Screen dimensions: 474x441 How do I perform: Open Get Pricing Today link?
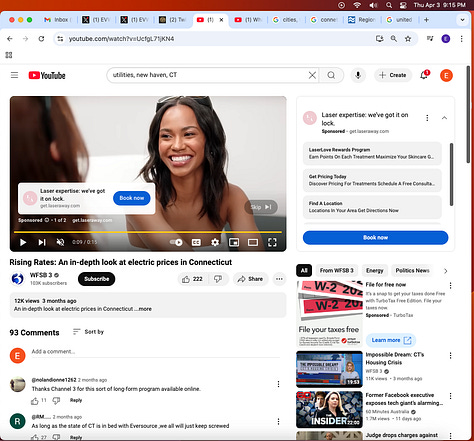(372, 180)
